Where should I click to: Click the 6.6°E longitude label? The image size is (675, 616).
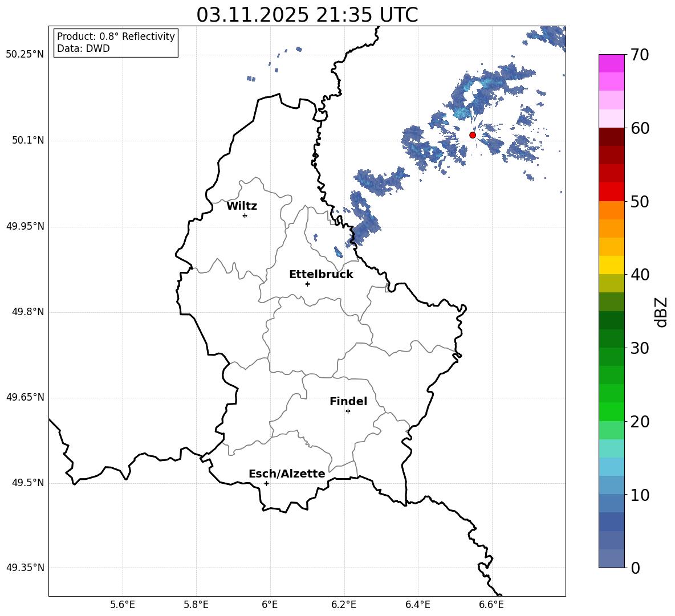coord(491,605)
